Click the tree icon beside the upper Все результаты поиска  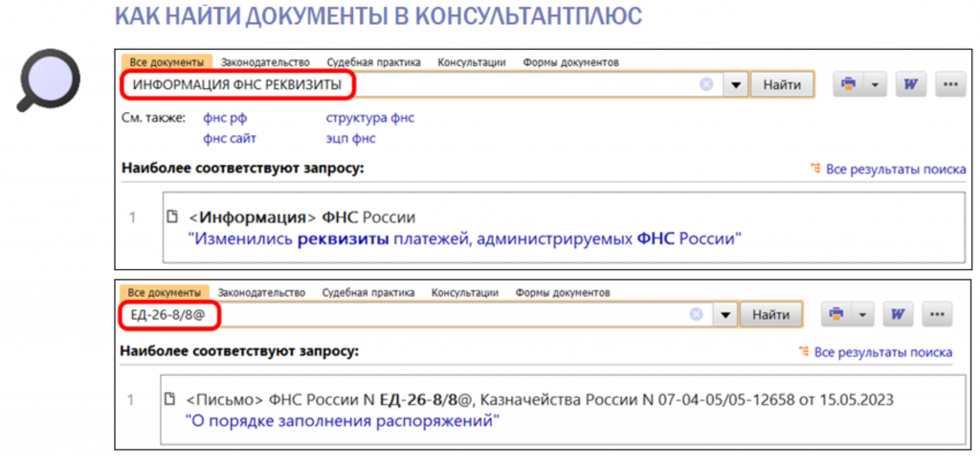815,169
